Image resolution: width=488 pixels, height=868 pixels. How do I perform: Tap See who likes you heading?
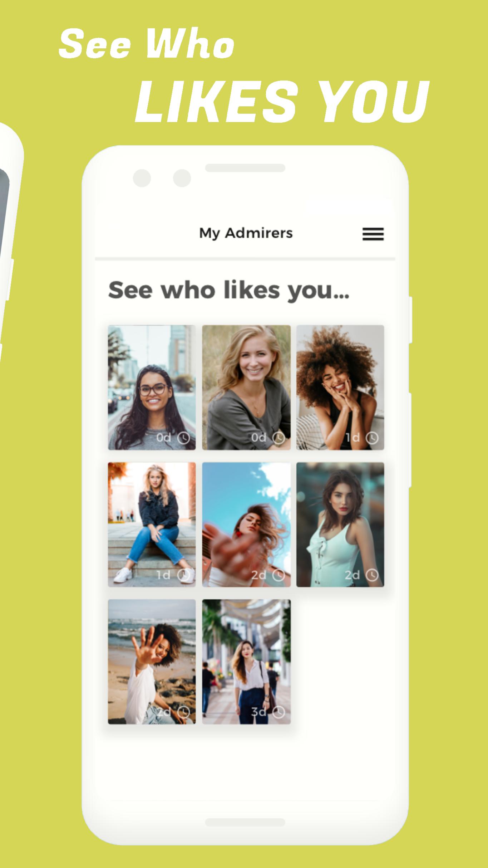pos(229,290)
